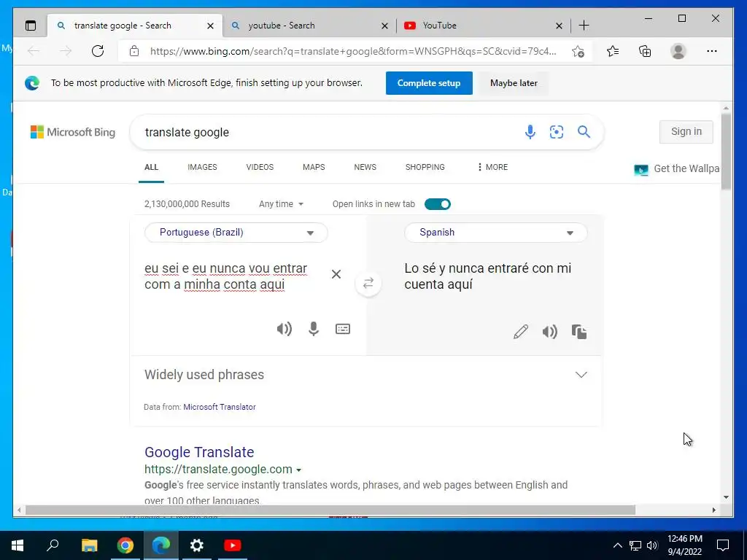Open File Explorer from taskbar
This screenshot has height=560, width=747.
point(89,545)
